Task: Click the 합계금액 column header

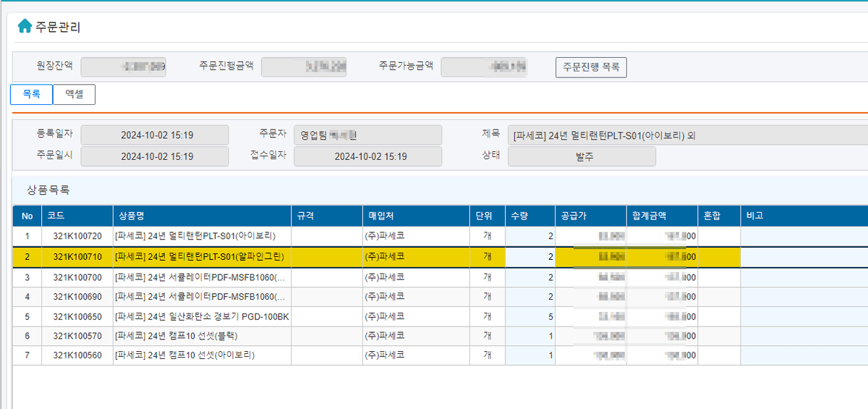Action: tap(662, 216)
